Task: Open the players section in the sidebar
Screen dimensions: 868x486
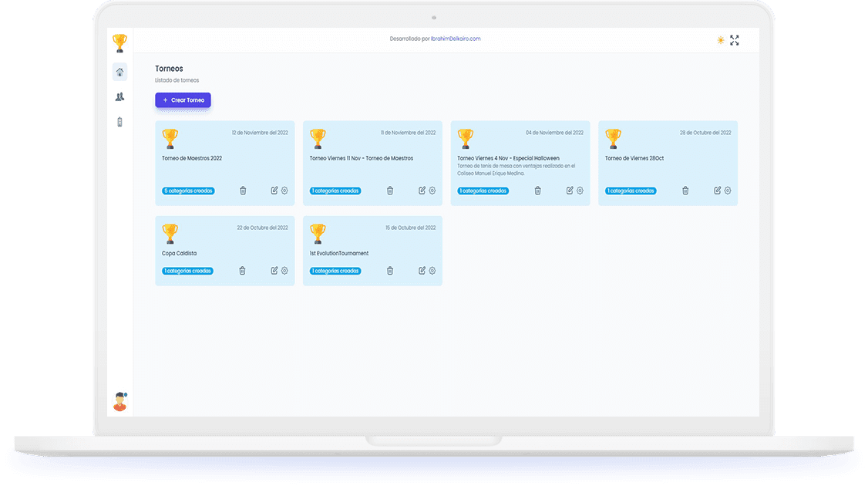Action: [119, 97]
